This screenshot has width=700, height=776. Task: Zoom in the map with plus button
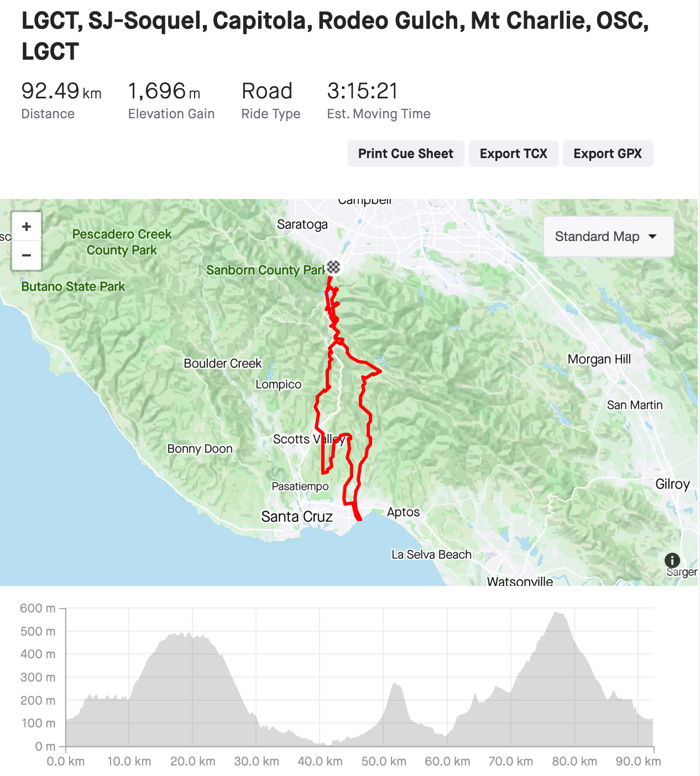coord(27,227)
